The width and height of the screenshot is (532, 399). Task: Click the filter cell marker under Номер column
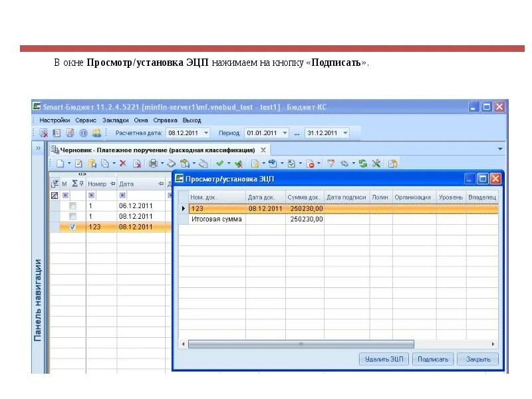coord(91,195)
